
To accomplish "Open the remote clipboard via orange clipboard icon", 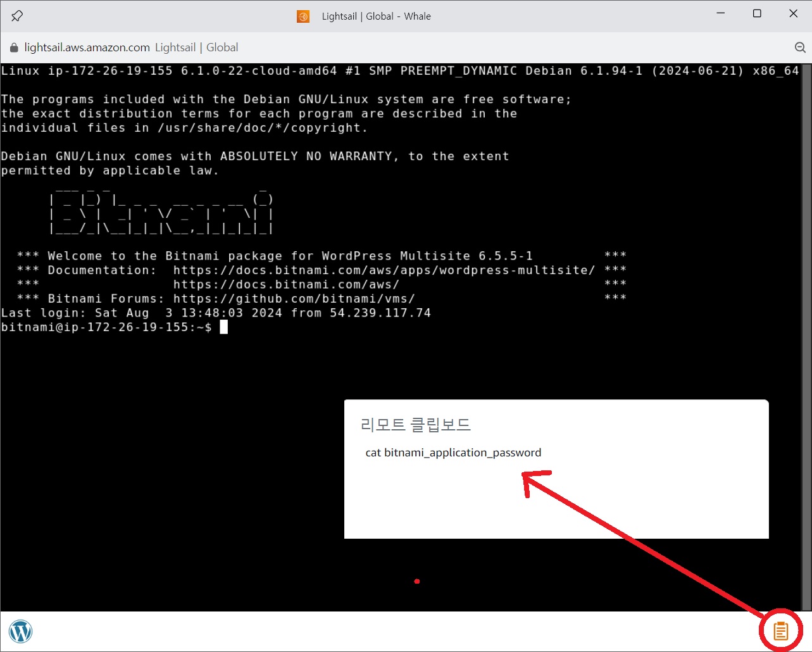I will 781,630.
